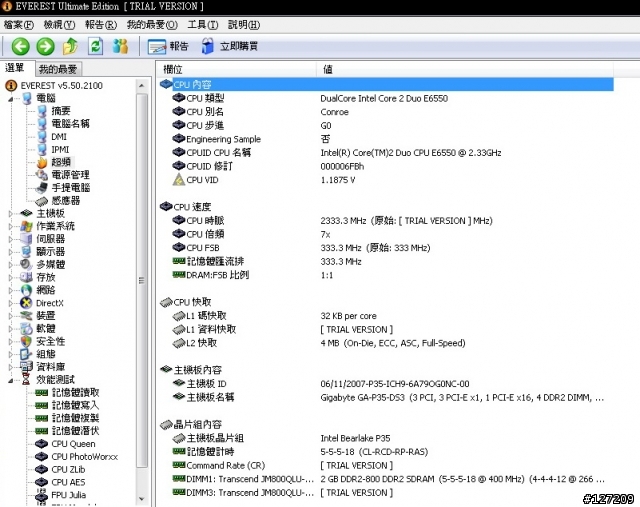Go up one level with Up arrow icon
Screen dimensions: 640x507
point(70,46)
